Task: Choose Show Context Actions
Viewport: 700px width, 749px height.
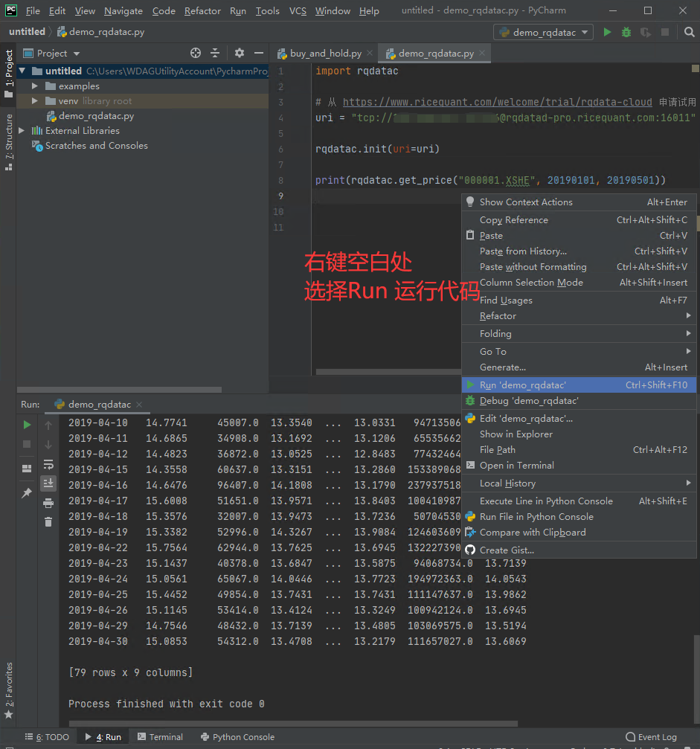Action: (579, 202)
